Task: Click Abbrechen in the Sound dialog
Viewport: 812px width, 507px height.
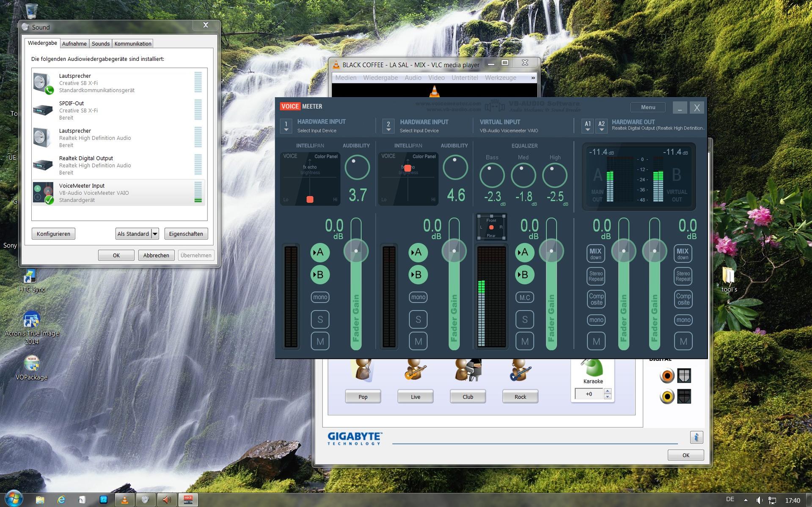Action: click(156, 255)
